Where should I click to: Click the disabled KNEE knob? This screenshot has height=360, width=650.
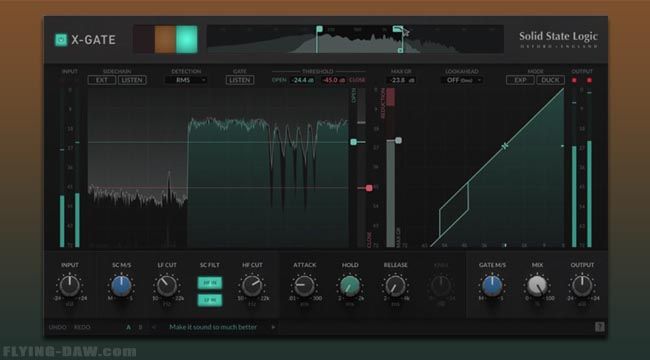(440, 286)
